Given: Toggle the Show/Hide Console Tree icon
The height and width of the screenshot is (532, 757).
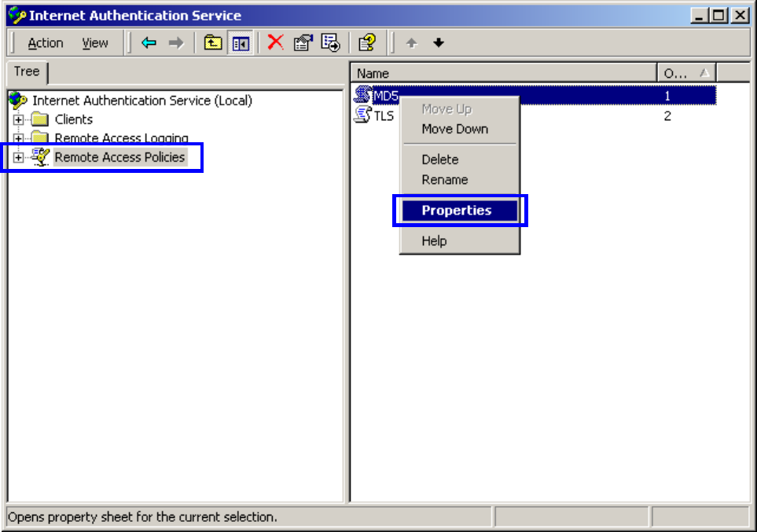Looking at the screenshot, I should (241, 43).
